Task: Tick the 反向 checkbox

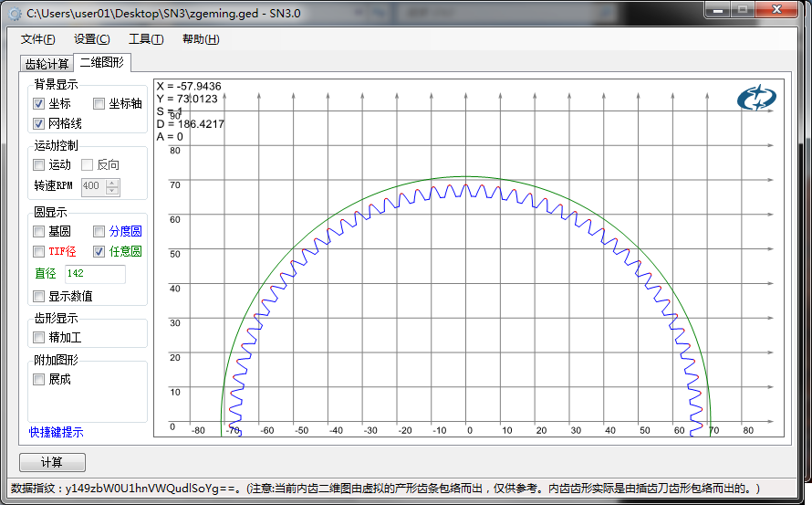Action: pos(87,165)
